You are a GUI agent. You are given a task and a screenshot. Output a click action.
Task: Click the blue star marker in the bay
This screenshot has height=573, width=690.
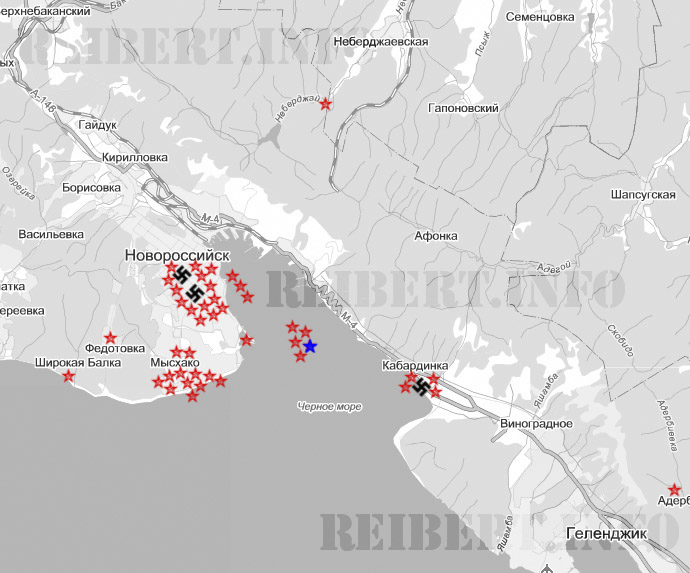pyautogui.click(x=310, y=346)
